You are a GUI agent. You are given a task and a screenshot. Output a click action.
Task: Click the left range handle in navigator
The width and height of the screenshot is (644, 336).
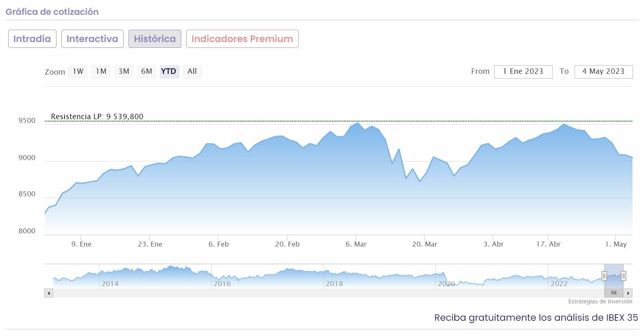click(604, 276)
